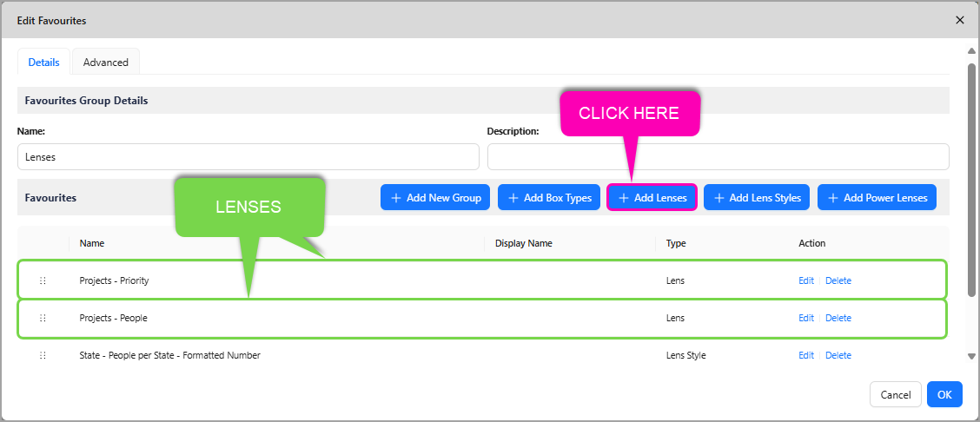The width and height of the screenshot is (980, 422).
Task: Click into the Description input field
Action: pyautogui.click(x=718, y=157)
